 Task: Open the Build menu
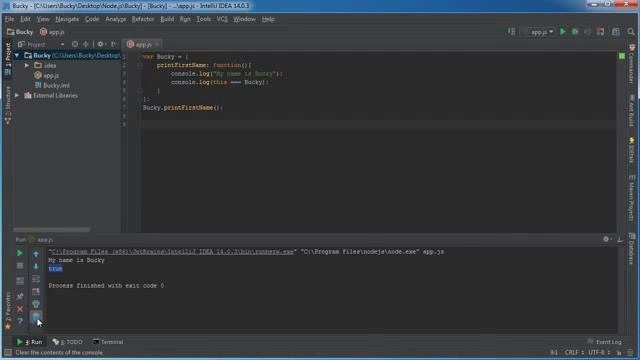click(x=167, y=19)
